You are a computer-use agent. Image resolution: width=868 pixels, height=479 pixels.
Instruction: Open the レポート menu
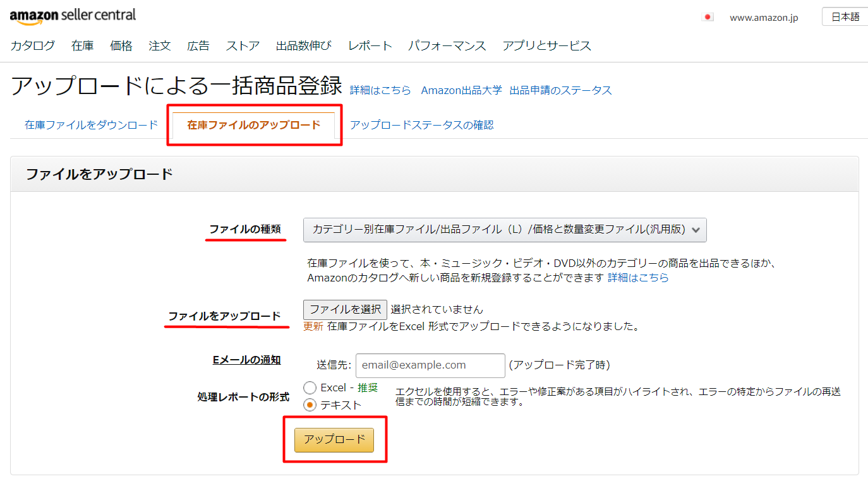(370, 45)
